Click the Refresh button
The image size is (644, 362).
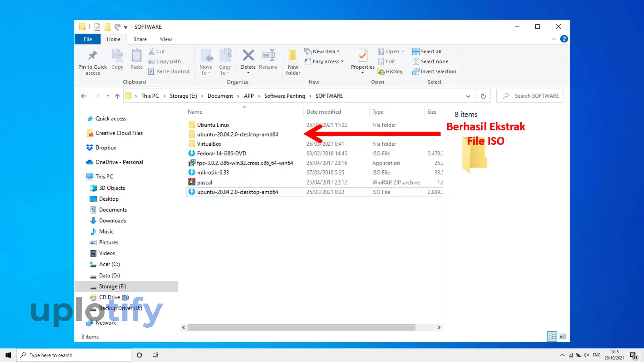pos(484,96)
